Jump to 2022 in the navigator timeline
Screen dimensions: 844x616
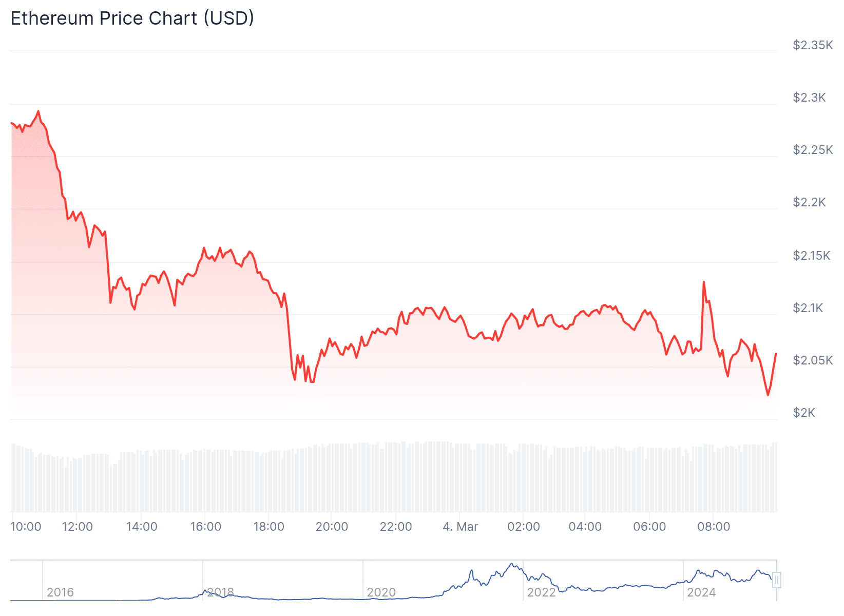(541, 592)
